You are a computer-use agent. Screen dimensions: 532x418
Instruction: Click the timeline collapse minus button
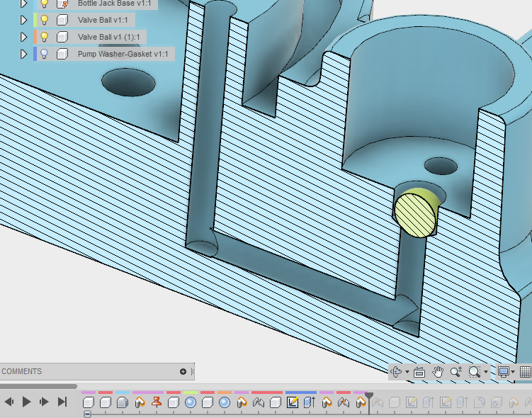coord(87,414)
